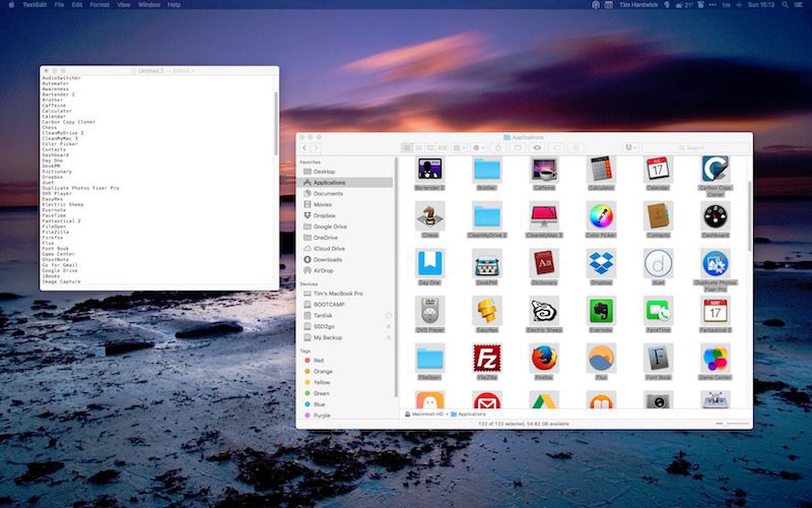
Task: Click the Quick Look eye icon
Action: [537, 148]
